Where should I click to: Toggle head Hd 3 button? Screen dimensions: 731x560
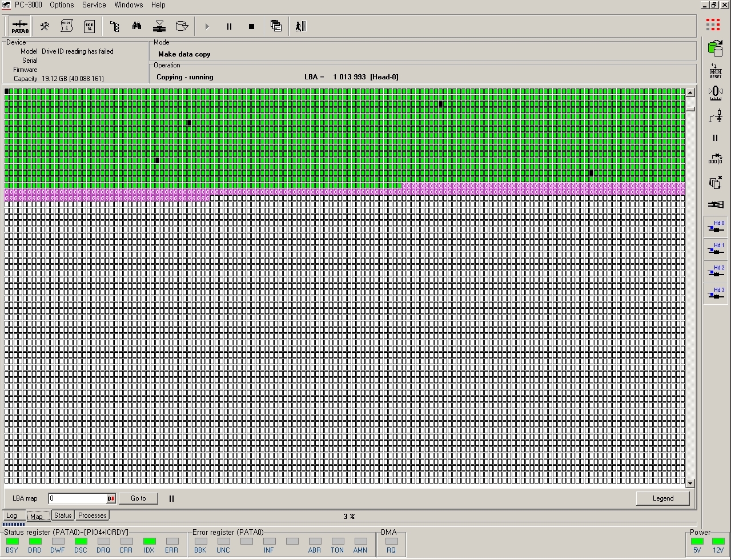[x=715, y=293]
